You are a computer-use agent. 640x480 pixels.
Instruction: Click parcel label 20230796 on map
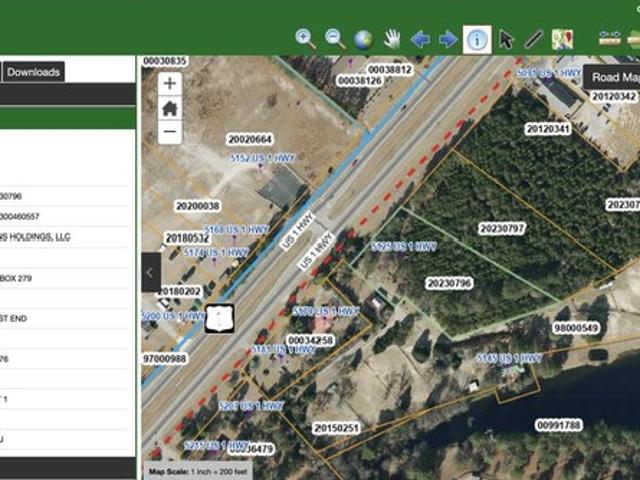(x=449, y=283)
